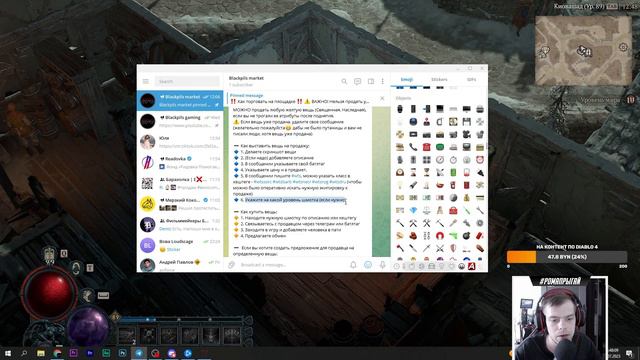
Task: Switch to the GIFs tab
Action: pyautogui.click(x=471, y=79)
